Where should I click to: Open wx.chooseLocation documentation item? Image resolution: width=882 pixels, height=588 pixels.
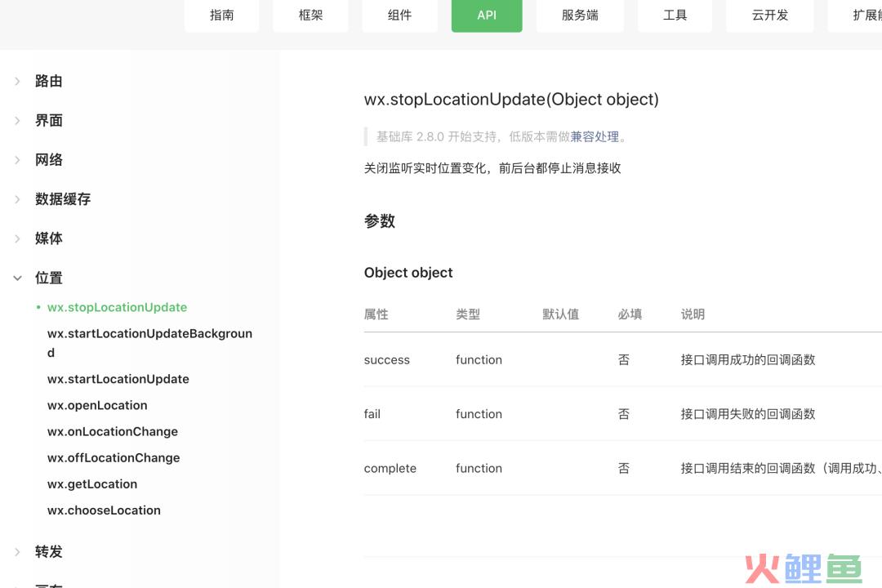click(x=104, y=510)
